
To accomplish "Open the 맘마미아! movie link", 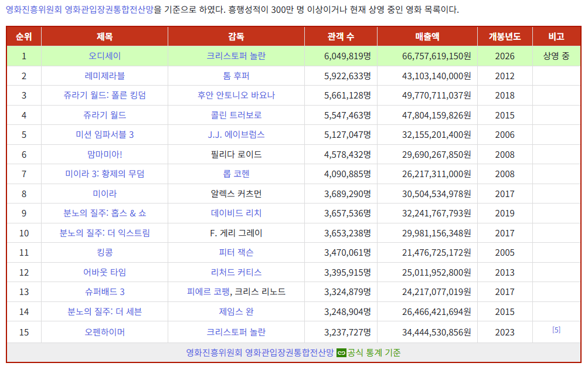I will click(x=104, y=155).
